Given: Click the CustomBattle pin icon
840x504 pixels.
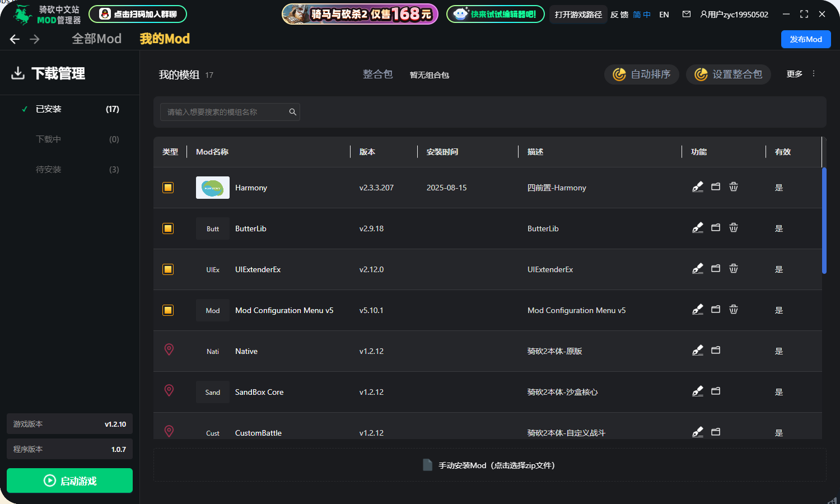Looking at the screenshot, I should 169,431.
